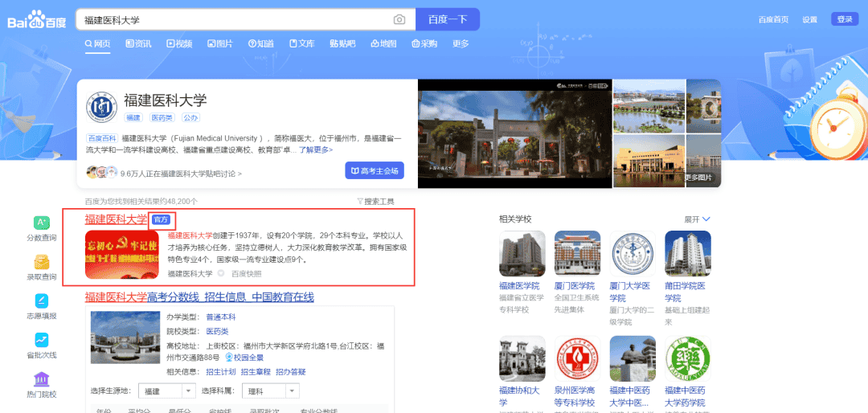Screen dimensions: 868x413
Task: Click 更多图片 thumbnail
Action: (x=703, y=161)
